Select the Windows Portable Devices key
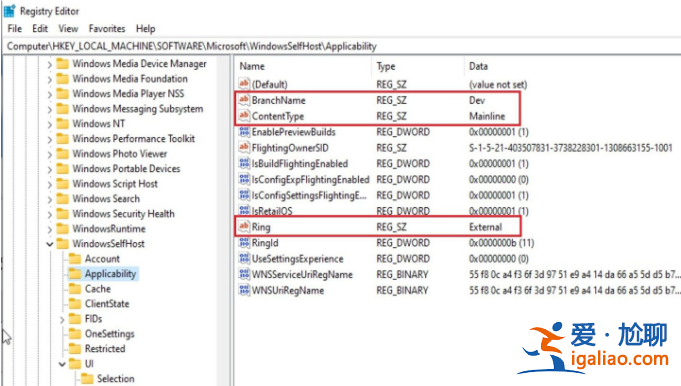The width and height of the screenshot is (681, 386). [126, 168]
